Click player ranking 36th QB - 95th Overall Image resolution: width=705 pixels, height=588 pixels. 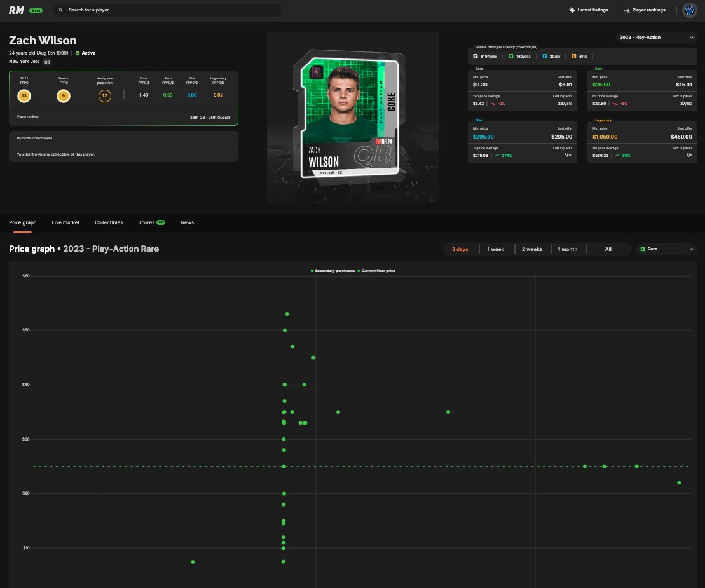pos(210,118)
